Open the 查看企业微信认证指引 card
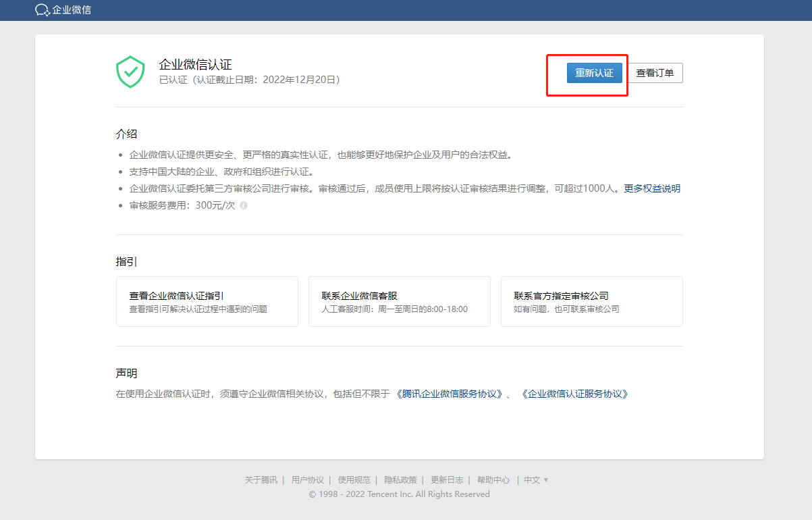The image size is (812, 520). [207, 301]
